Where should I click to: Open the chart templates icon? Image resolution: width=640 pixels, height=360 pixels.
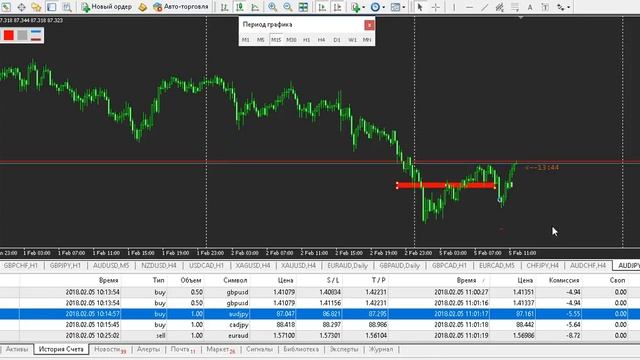pyautogui.click(x=395, y=7)
